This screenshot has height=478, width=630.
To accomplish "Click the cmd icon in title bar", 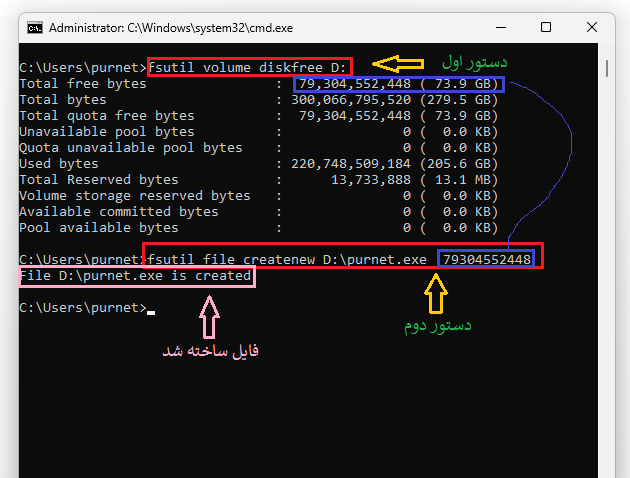I will [33, 27].
